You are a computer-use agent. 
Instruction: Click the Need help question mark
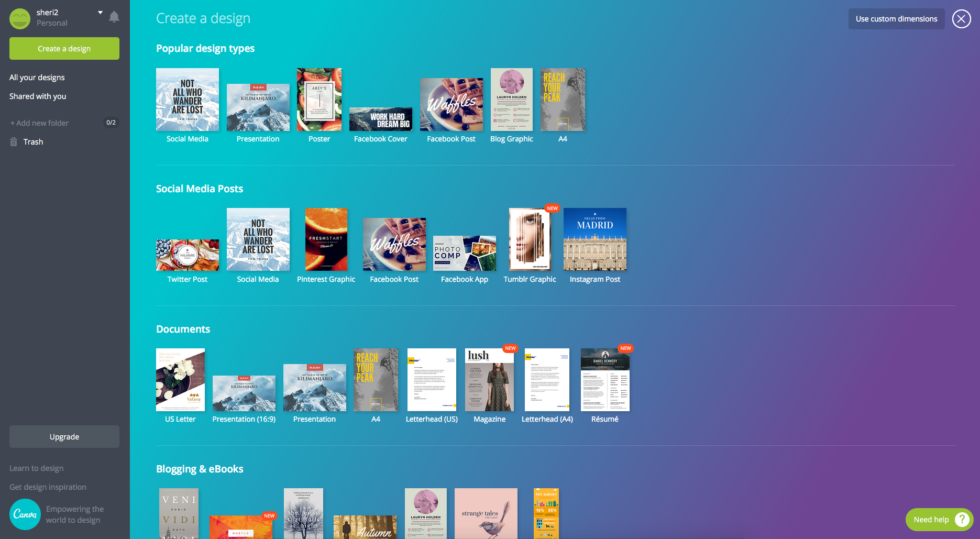pos(962,519)
